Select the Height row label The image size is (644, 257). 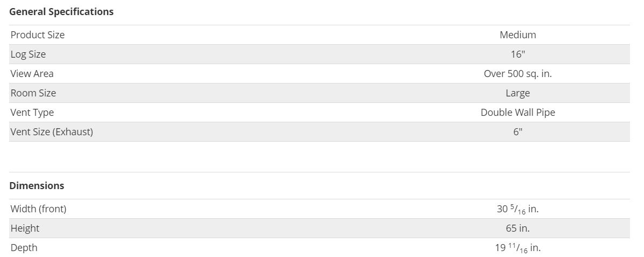25,228
